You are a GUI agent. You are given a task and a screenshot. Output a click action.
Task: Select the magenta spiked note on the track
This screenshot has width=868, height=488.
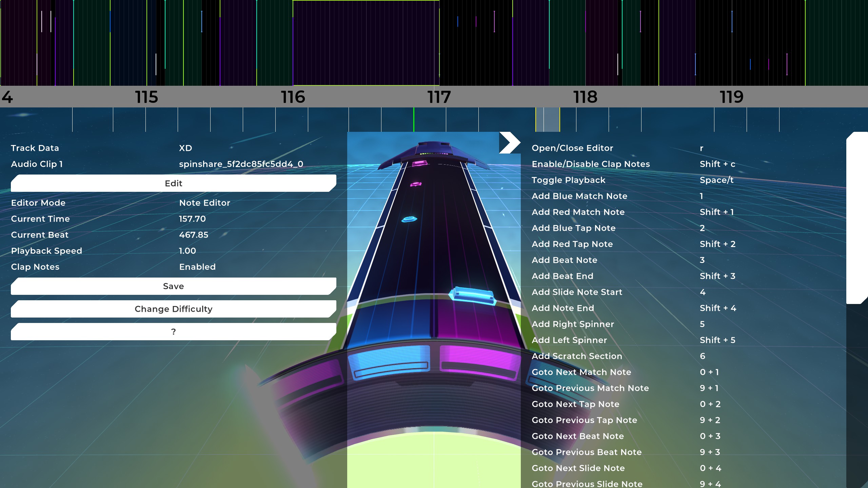click(x=416, y=184)
